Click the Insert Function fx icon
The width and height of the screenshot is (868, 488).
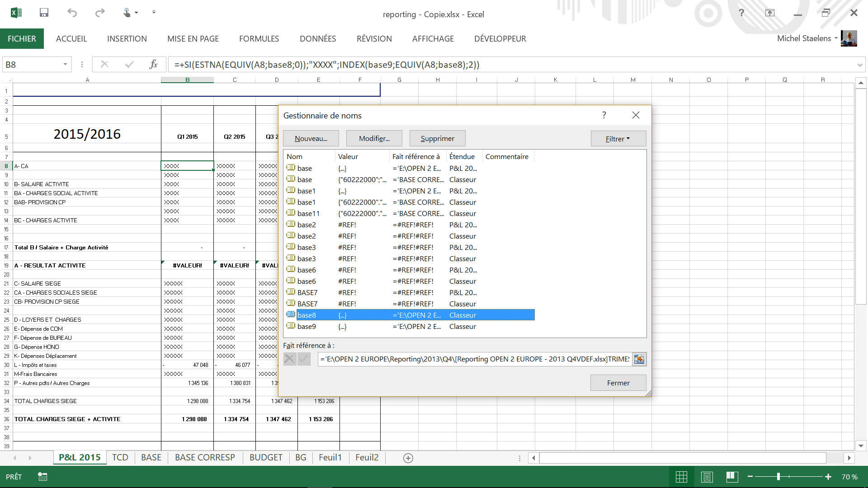pyautogui.click(x=153, y=65)
